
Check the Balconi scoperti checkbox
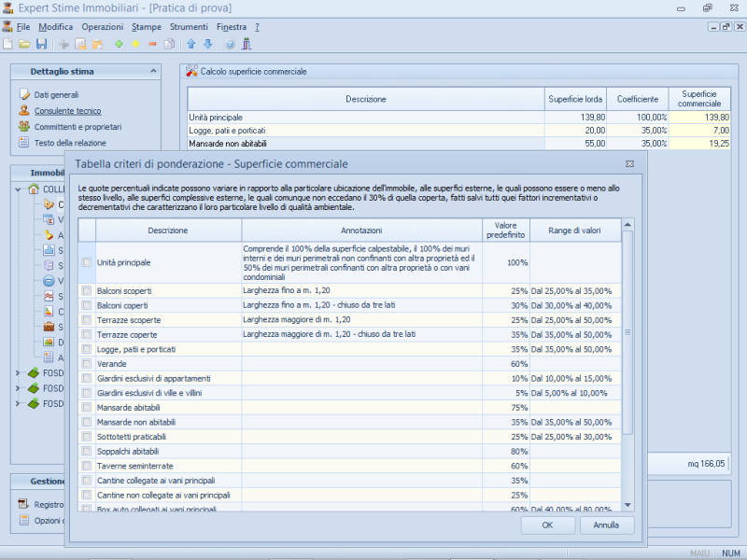[86, 290]
